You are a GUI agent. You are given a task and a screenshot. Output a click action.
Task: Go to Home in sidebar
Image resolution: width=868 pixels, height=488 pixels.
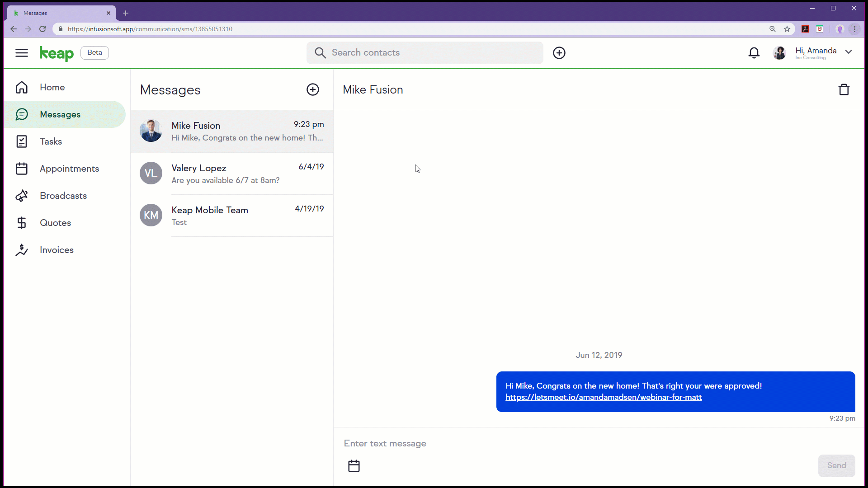click(52, 87)
